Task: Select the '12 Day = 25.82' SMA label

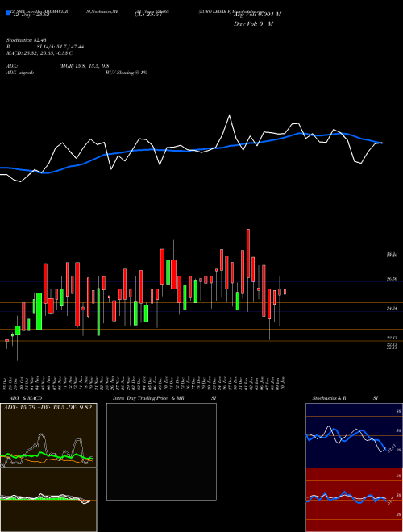Action: click(30, 15)
